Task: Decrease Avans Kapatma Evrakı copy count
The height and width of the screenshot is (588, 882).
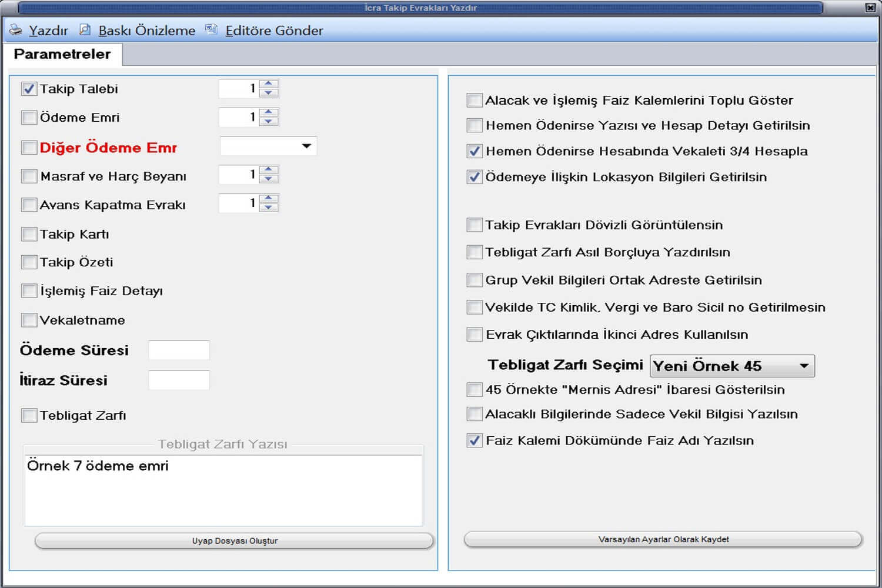Action: 269,208
